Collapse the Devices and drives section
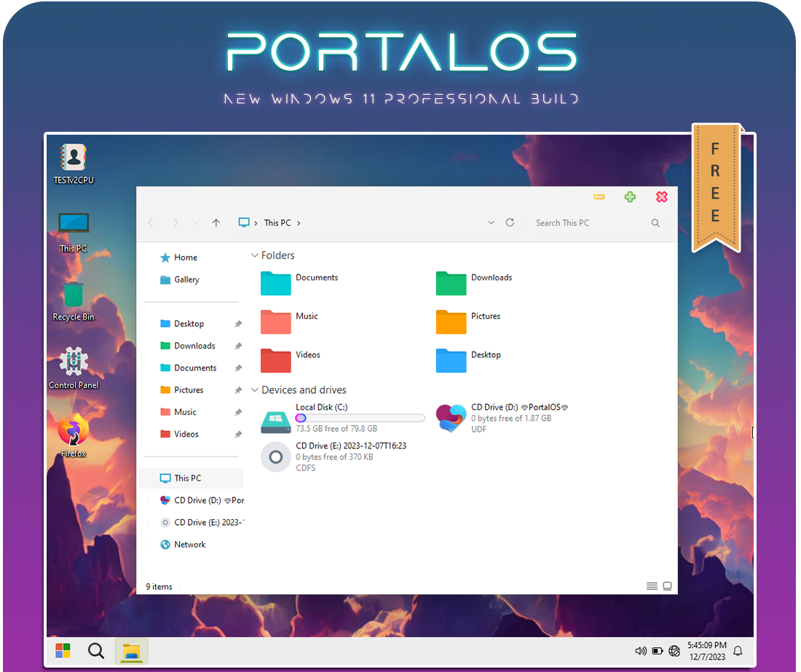Viewport: 801px width, 672px height. [254, 390]
